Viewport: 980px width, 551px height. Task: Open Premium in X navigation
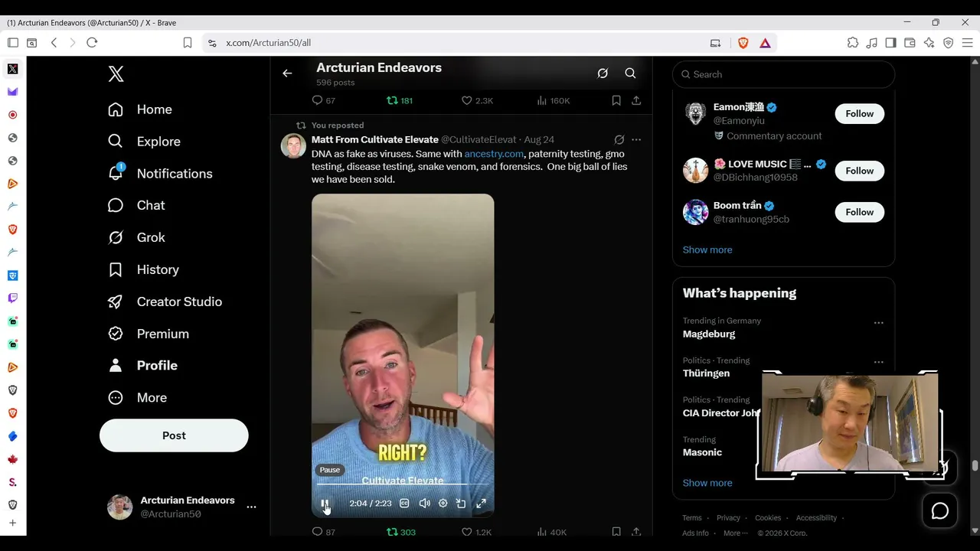(x=149, y=334)
